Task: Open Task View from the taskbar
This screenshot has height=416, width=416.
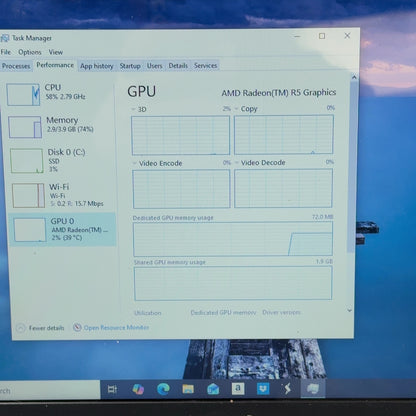Action: pyautogui.click(x=112, y=389)
